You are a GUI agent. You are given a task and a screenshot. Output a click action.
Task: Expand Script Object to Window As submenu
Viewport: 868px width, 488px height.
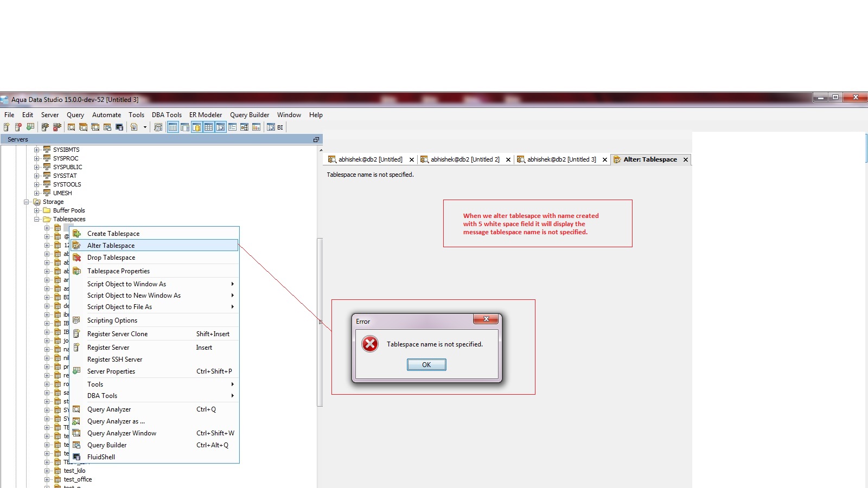155,284
